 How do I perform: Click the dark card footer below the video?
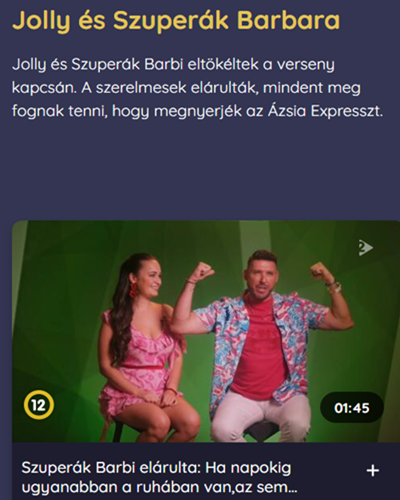(206, 471)
